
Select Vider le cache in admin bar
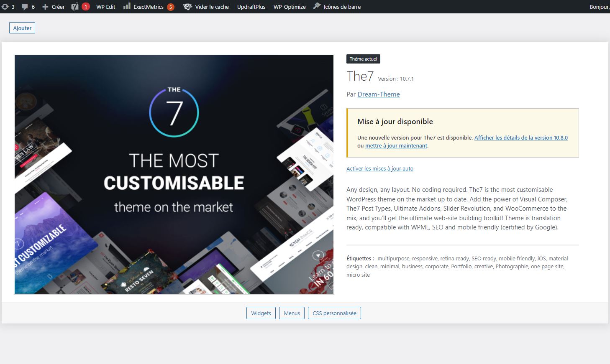[x=212, y=7]
